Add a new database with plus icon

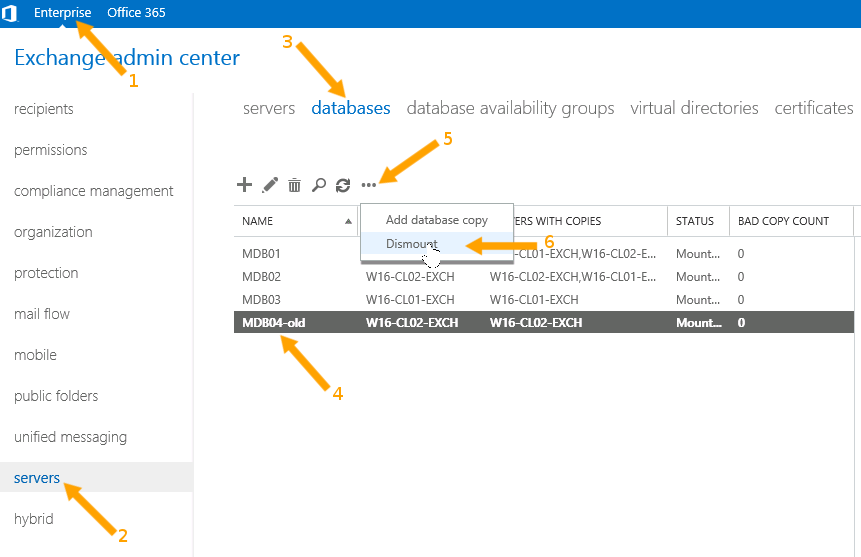244,185
